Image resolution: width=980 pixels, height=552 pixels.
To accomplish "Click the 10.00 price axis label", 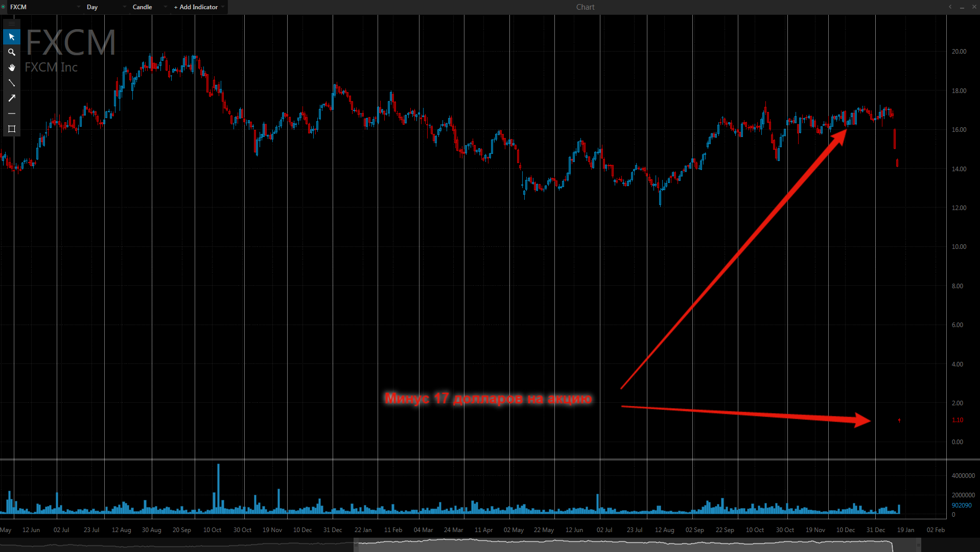I will point(959,247).
